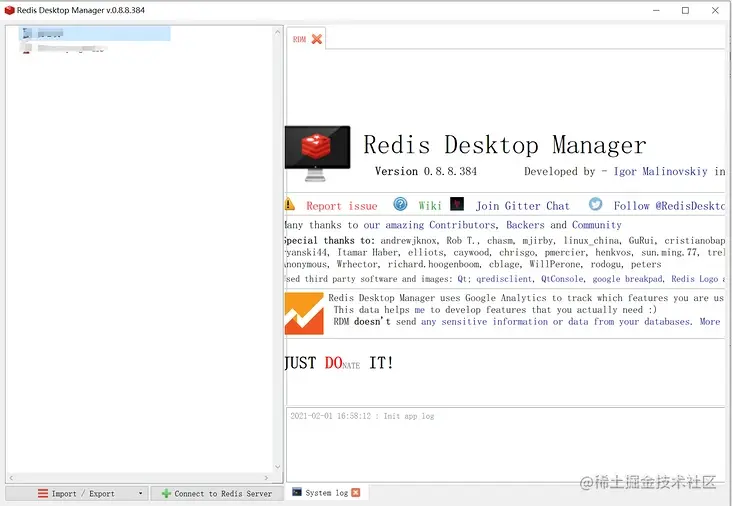Viewport: 732px width, 506px height.
Task: Click the yellow warning icon
Action: [x=289, y=204]
